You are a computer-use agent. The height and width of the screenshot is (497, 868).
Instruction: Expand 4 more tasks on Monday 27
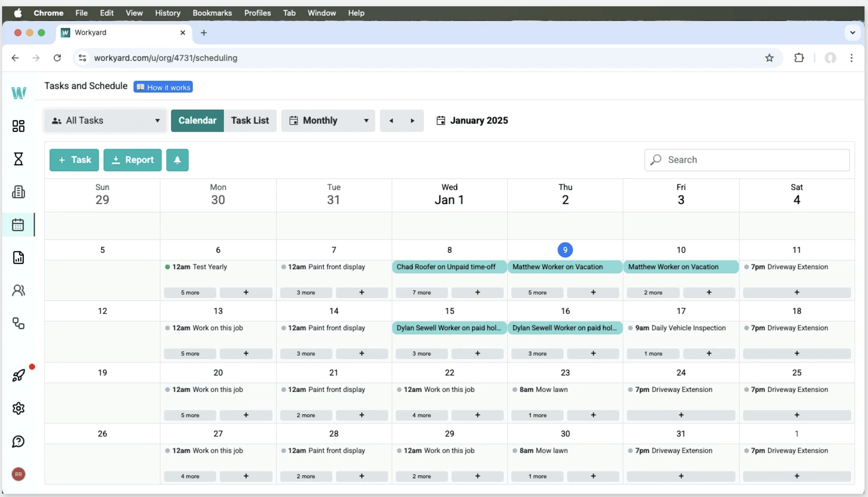190,476
